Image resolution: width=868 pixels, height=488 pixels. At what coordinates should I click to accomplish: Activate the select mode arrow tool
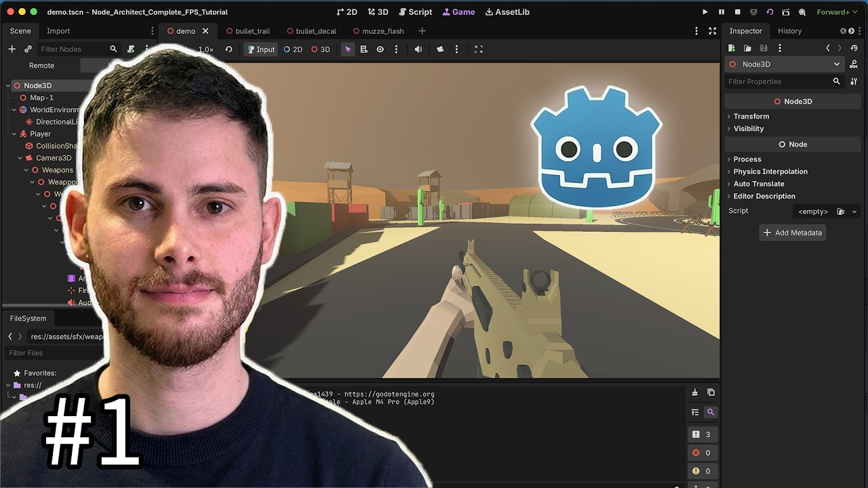(348, 49)
